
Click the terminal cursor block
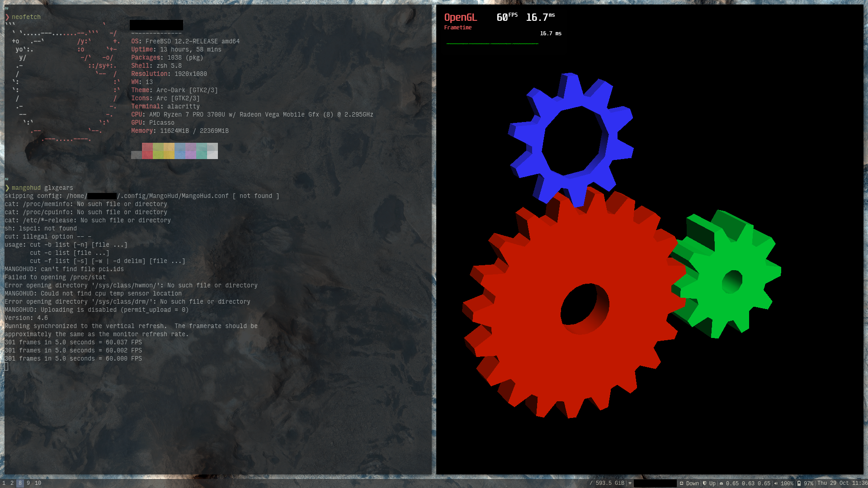(6, 367)
